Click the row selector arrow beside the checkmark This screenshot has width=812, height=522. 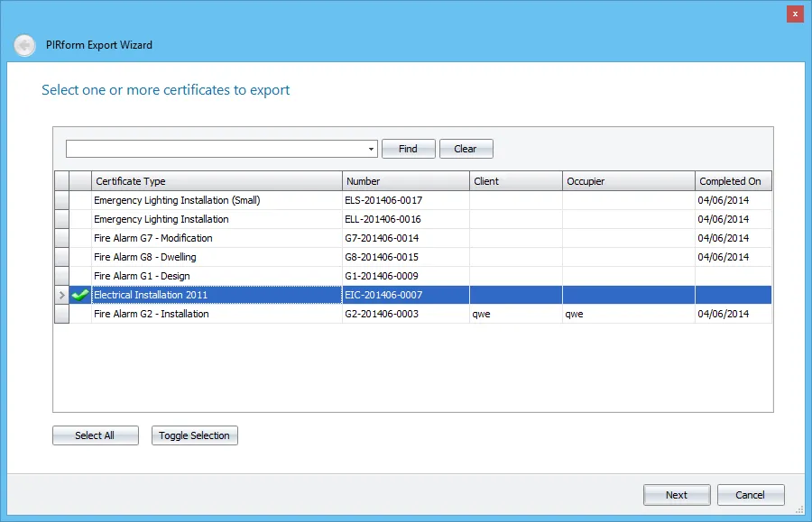point(61,295)
